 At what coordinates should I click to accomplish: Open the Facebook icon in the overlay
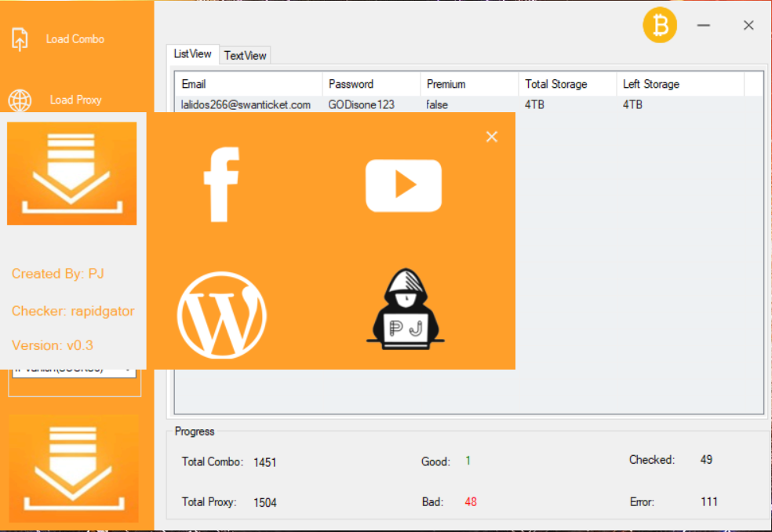[222, 184]
